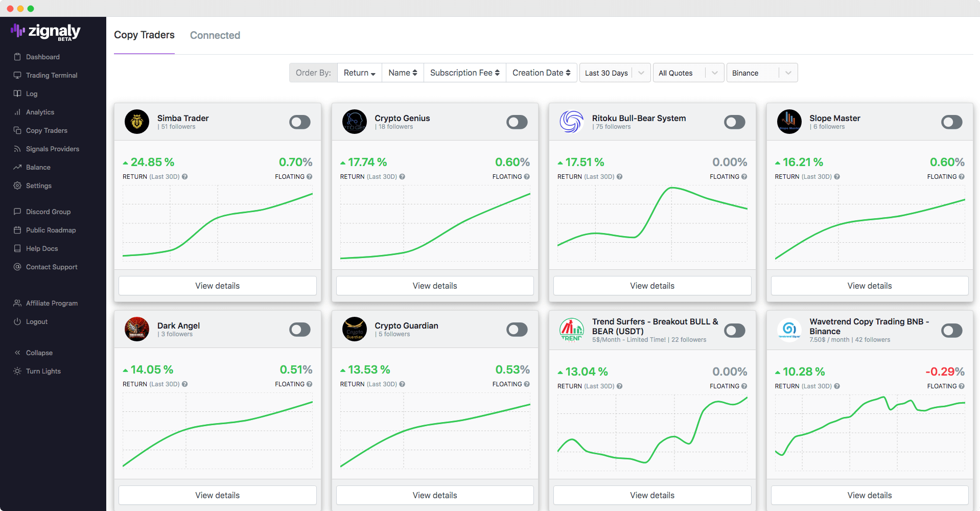Image resolution: width=980 pixels, height=511 pixels.
Task: Open Analytics via its bar chart icon
Action: 17,112
